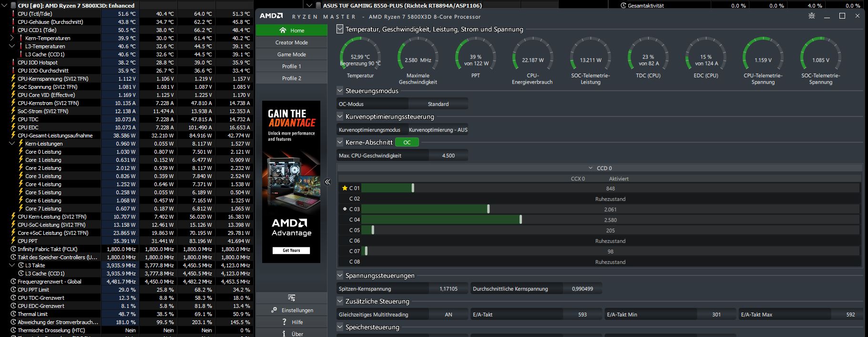Collapse the CPU [#0] AMD Ryzen sensor group
This screenshot has height=337, width=868.
click(x=4, y=6)
